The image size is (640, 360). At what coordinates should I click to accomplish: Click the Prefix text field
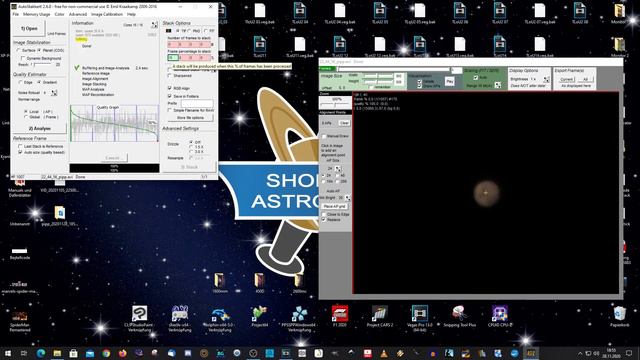click(x=197, y=104)
